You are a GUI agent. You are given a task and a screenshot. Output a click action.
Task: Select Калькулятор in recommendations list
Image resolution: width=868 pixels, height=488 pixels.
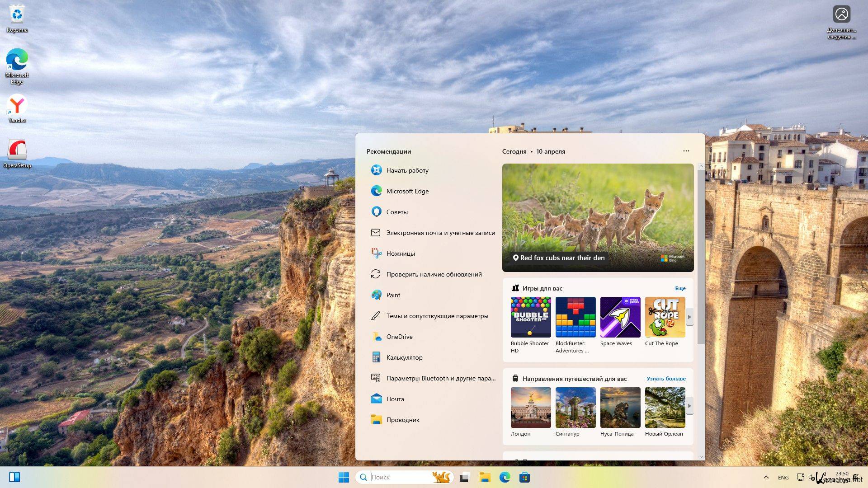tap(404, 357)
